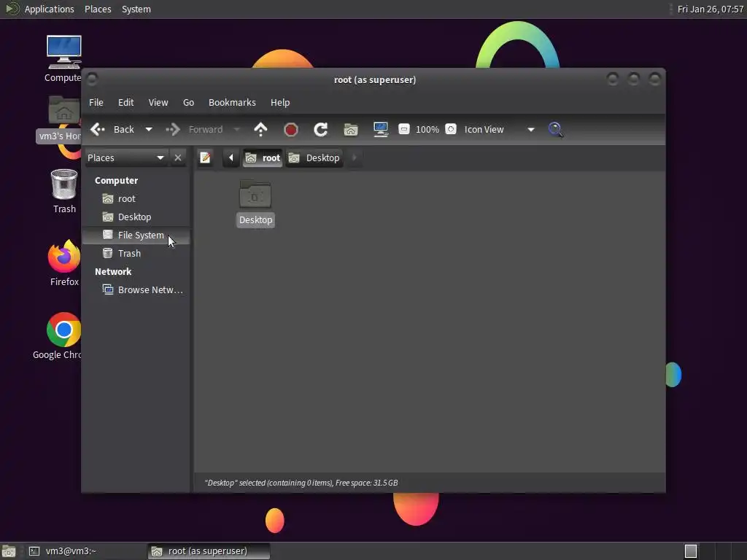Image resolution: width=747 pixels, height=560 pixels.
Task: Select the Computer desktop icon
Action: coord(63,58)
